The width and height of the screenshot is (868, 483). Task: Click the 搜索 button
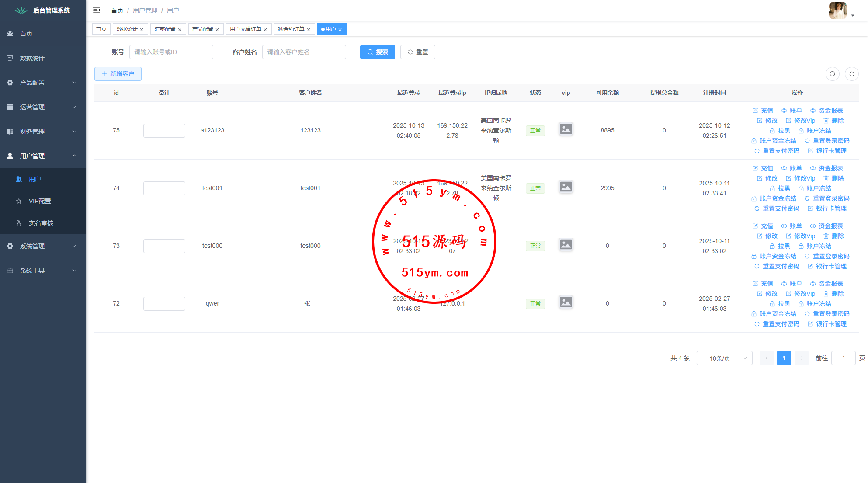pyautogui.click(x=377, y=52)
